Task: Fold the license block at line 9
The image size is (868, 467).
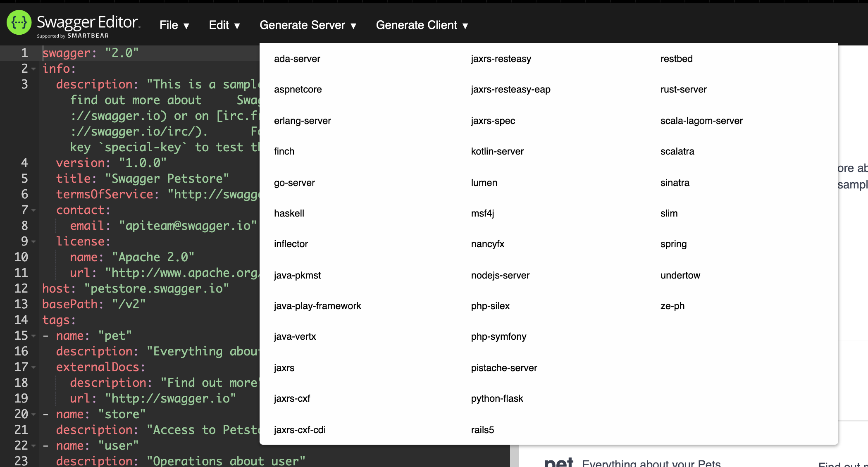Action: (34, 242)
